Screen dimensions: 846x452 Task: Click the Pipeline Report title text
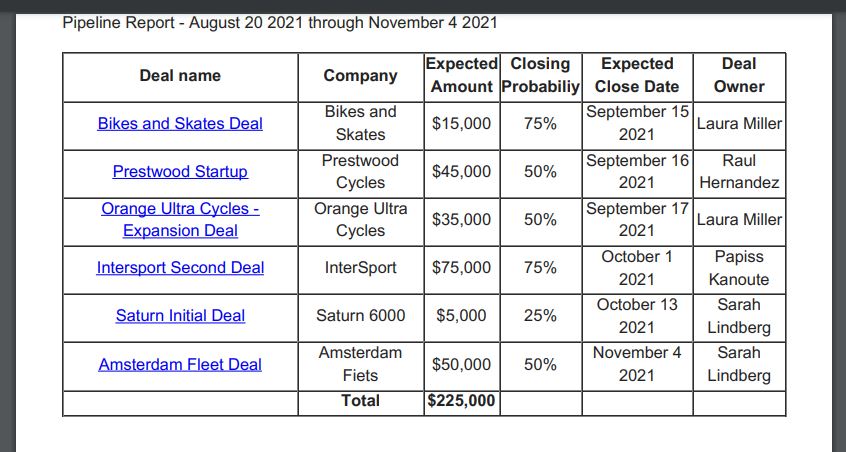[279, 22]
